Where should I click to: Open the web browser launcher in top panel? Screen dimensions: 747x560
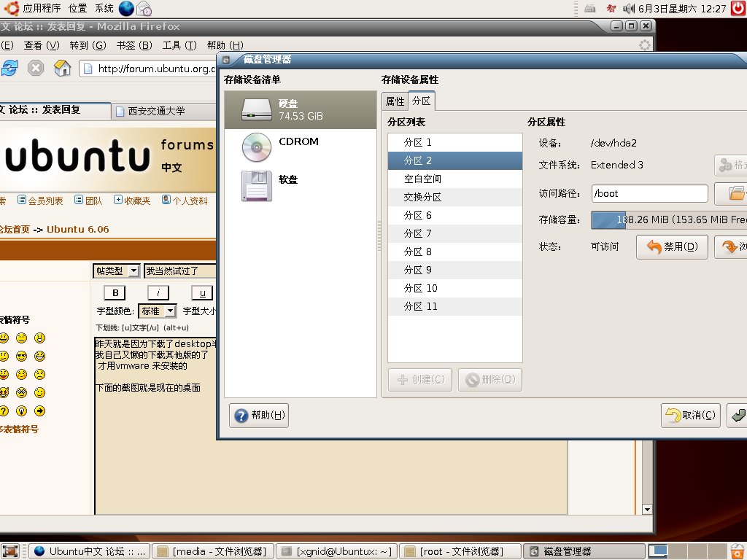point(126,8)
